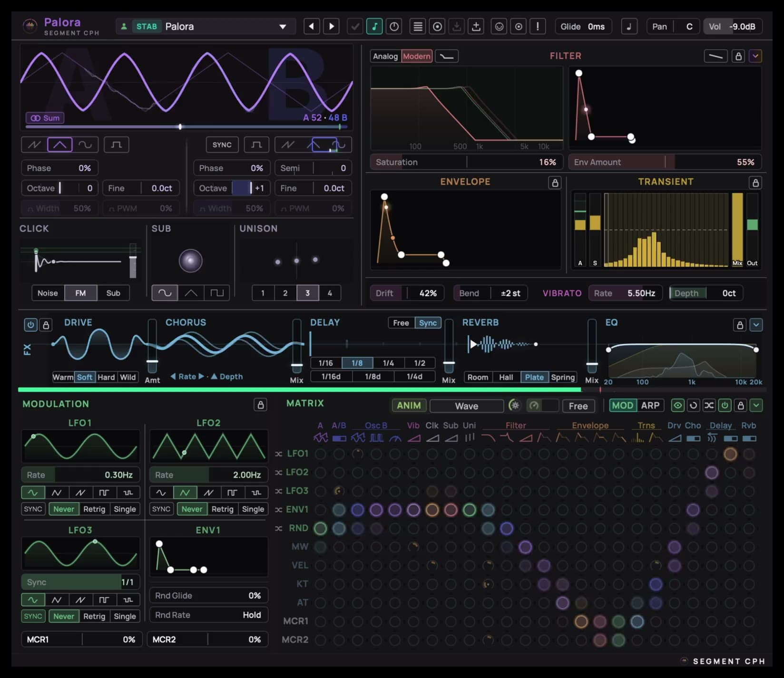Adjust the Saturation slider
Viewport: 784px width, 678px height.
tap(466, 162)
